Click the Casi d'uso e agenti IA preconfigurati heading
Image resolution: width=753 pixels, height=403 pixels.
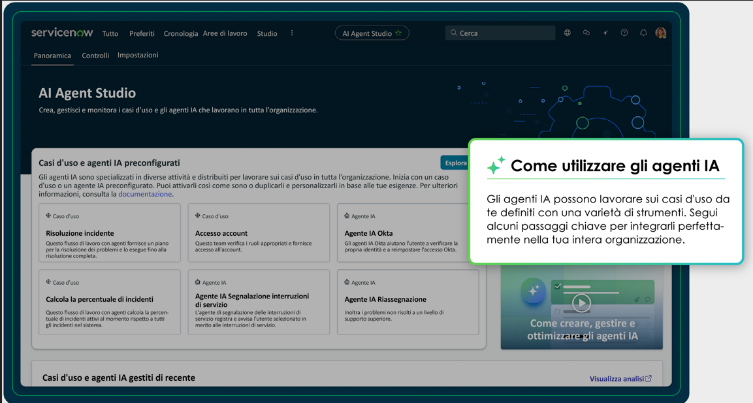(x=109, y=163)
